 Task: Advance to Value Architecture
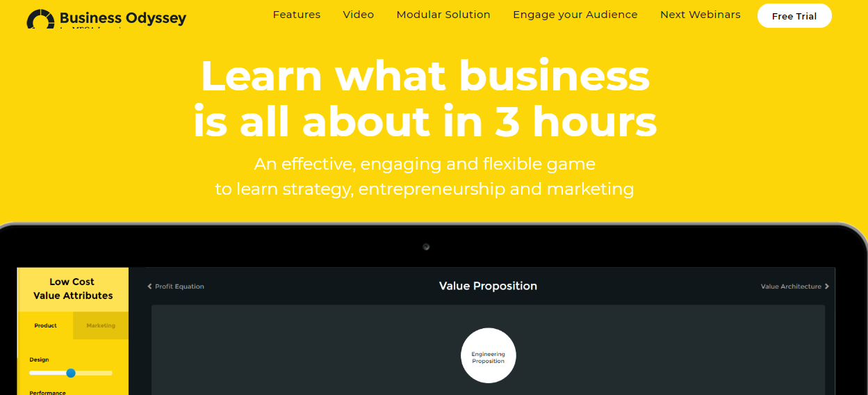click(x=791, y=287)
